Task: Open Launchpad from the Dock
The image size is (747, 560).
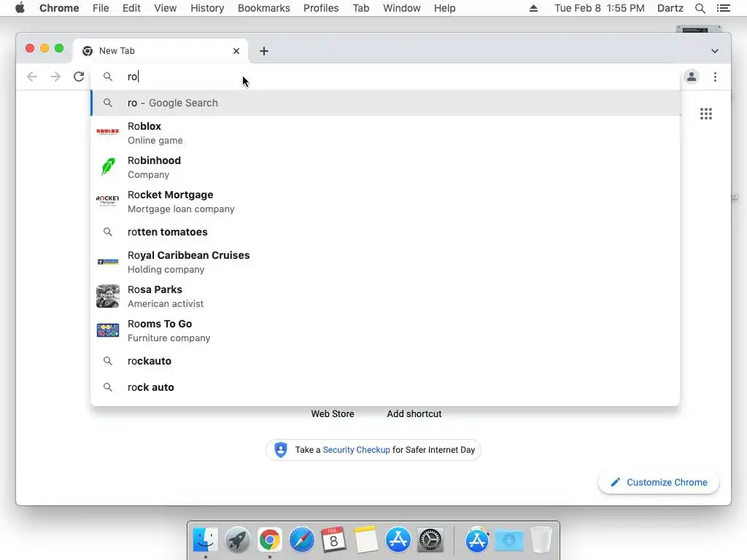Action: (237, 540)
